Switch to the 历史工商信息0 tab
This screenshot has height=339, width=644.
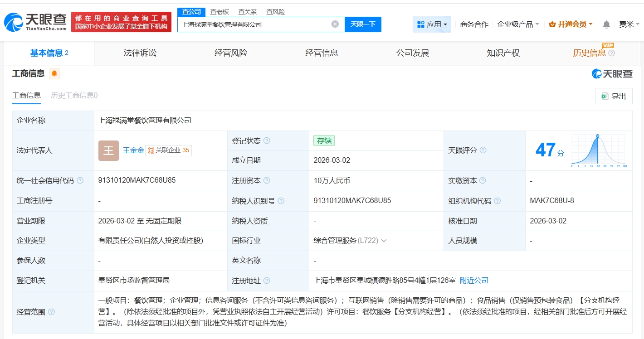(73, 96)
